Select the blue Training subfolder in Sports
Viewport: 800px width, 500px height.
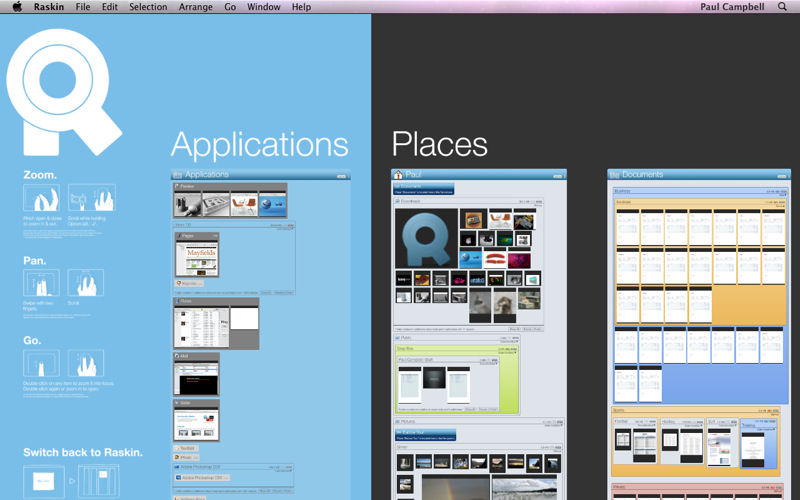[x=758, y=443]
